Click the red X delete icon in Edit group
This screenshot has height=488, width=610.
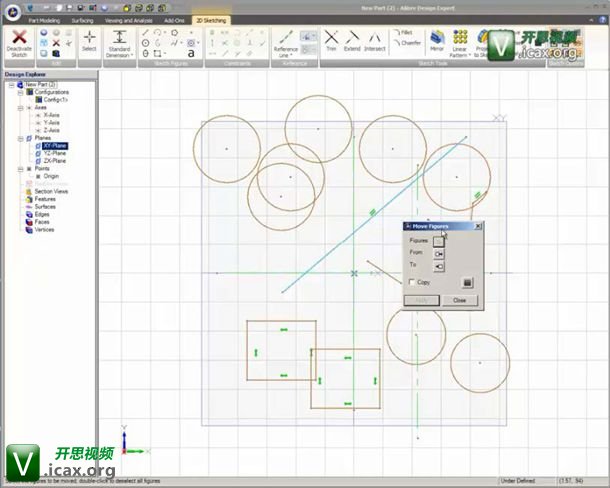(x=56, y=43)
